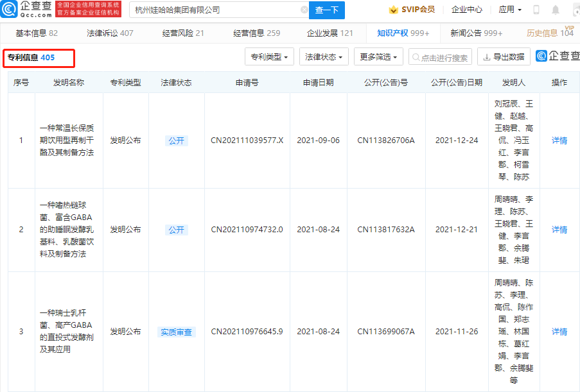Expand the 应用 dropdown menu

point(510,10)
